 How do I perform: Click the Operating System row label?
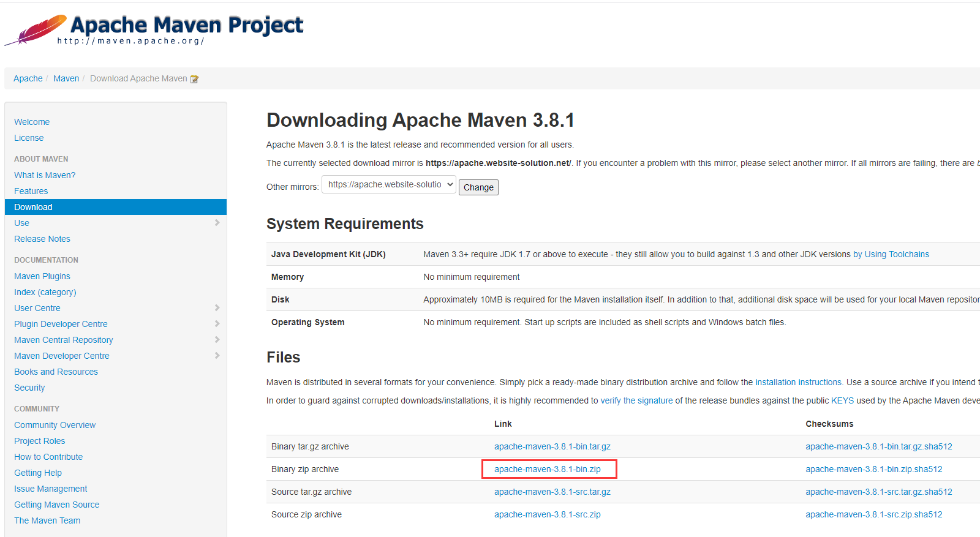coord(307,322)
